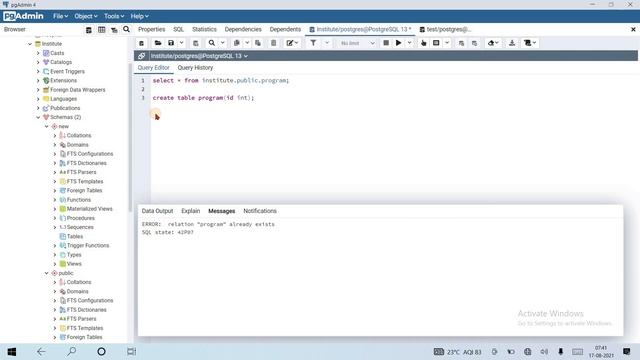This screenshot has width=640, height=360.
Task: Select Event Triggers in the tree
Action: click(x=67, y=71)
